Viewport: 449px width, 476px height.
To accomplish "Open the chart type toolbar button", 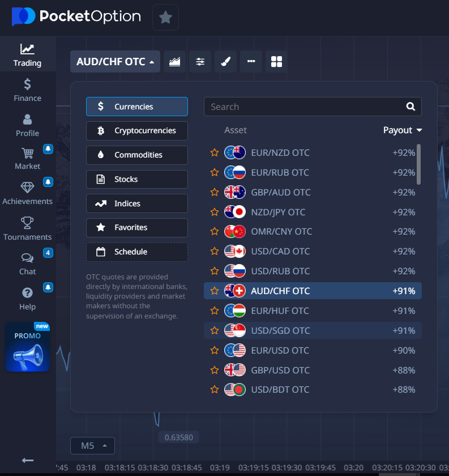I will pyautogui.click(x=175, y=62).
